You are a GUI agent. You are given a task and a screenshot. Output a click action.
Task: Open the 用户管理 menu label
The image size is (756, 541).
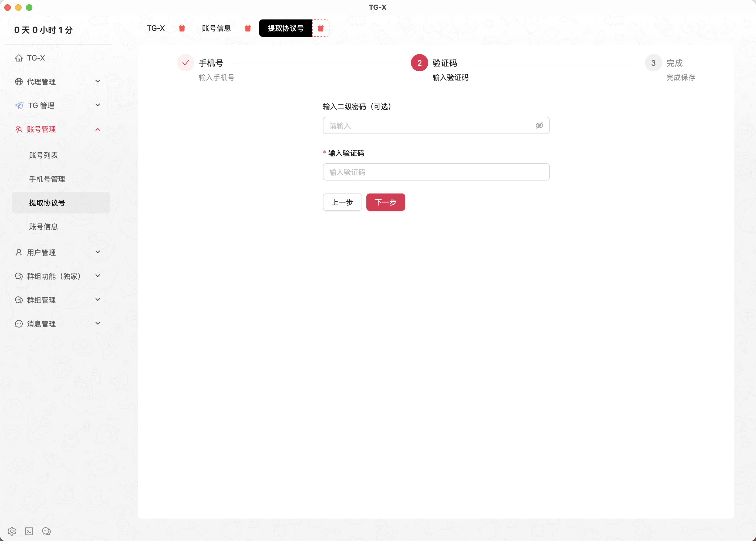(41, 252)
